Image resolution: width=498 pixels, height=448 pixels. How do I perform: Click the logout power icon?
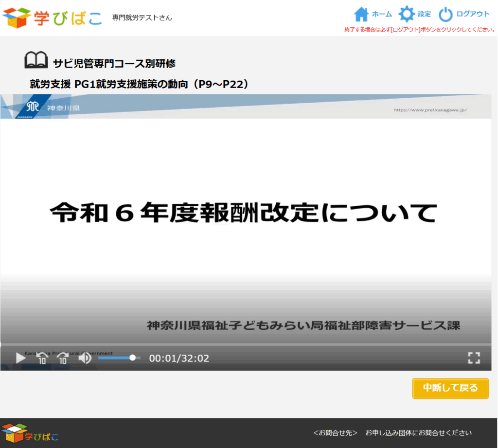click(x=445, y=14)
